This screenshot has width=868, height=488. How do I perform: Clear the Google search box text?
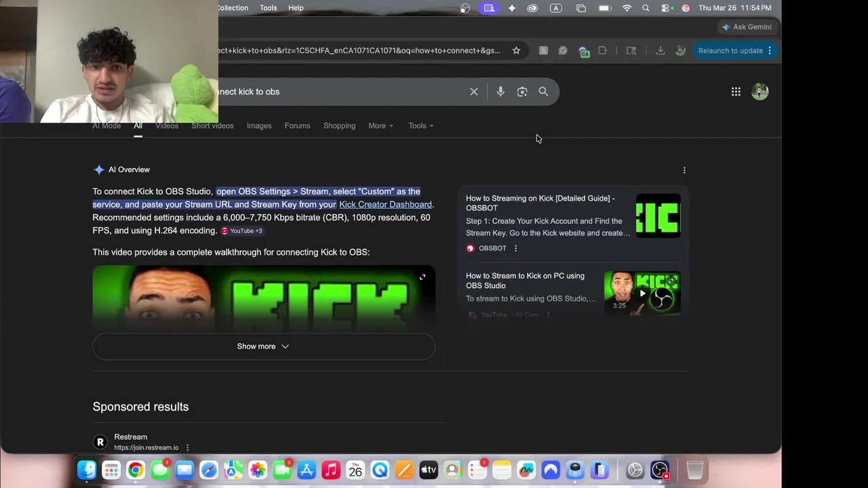pyautogui.click(x=474, y=91)
